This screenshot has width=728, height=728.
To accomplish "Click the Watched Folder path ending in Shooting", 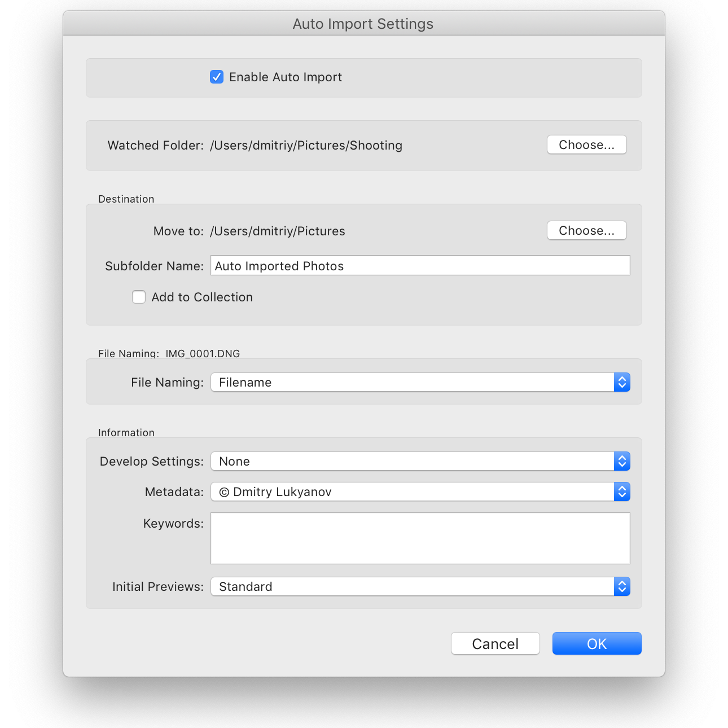I will (x=306, y=146).
